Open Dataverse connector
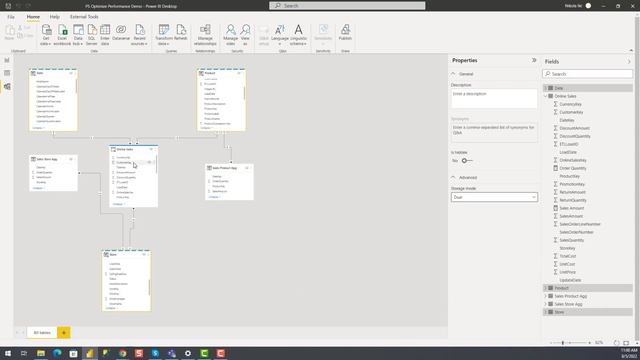Screen dimensions: 640x360 pos(121,33)
